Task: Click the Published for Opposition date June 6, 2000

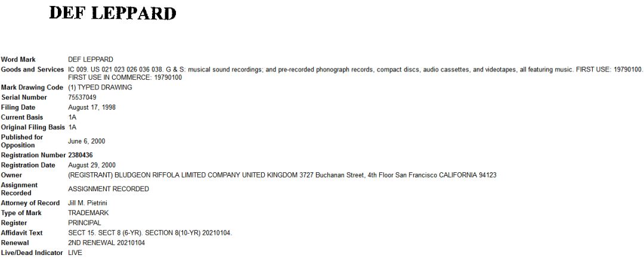Action: coord(86,141)
